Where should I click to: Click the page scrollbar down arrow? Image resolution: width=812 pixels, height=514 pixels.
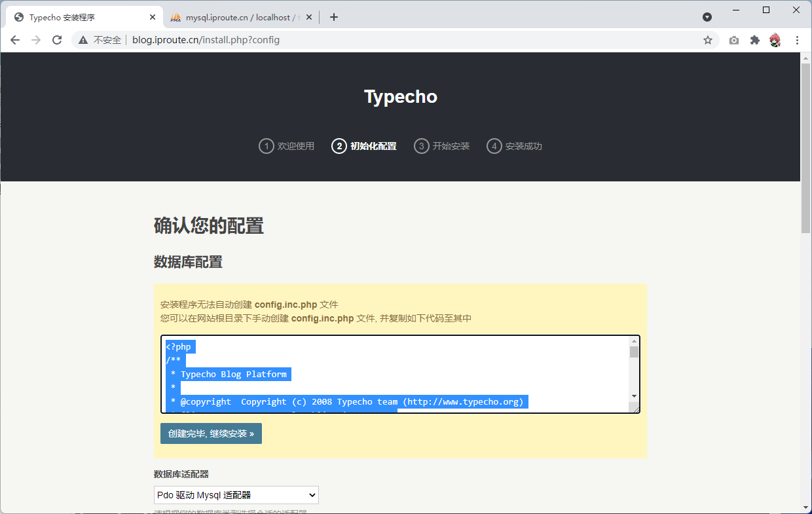[806, 508]
